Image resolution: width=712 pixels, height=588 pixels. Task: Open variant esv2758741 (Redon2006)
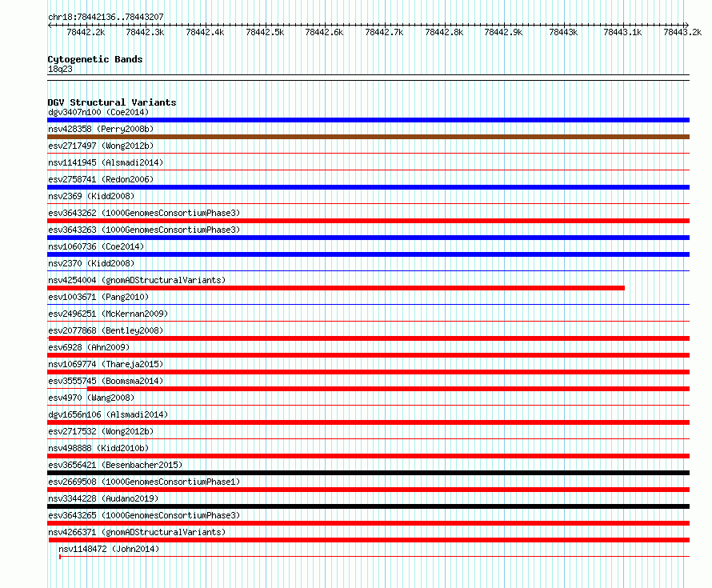pos(101,179)
